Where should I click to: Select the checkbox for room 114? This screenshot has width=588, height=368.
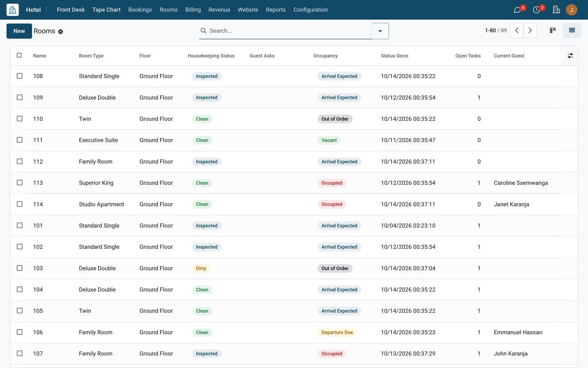[x=19, y=204]
